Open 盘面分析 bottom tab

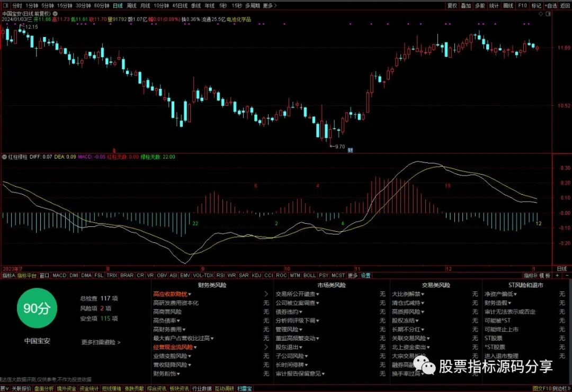coord(44,389)
